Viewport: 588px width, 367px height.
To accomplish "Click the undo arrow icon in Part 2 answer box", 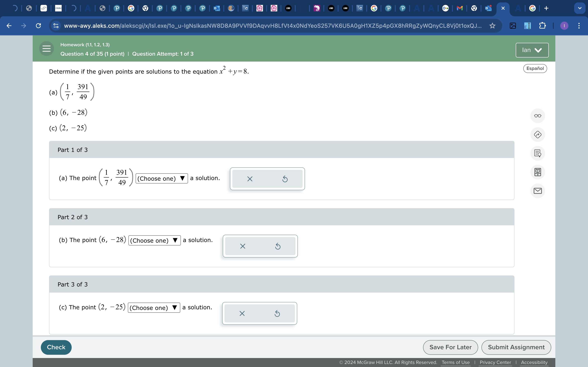I will [278, 246].
